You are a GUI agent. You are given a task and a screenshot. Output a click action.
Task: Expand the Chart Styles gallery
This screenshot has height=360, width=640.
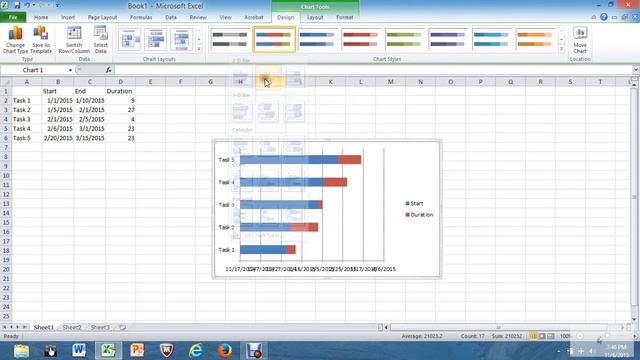point(562,49)
